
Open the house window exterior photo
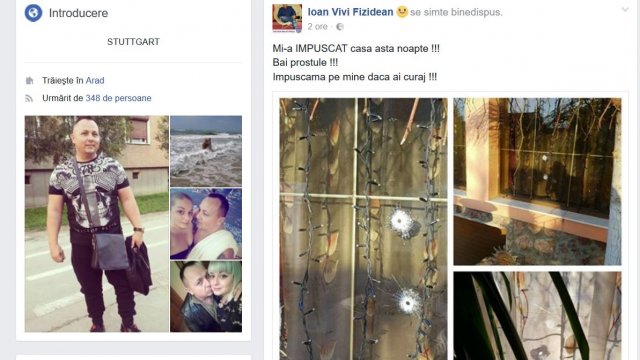537,182
